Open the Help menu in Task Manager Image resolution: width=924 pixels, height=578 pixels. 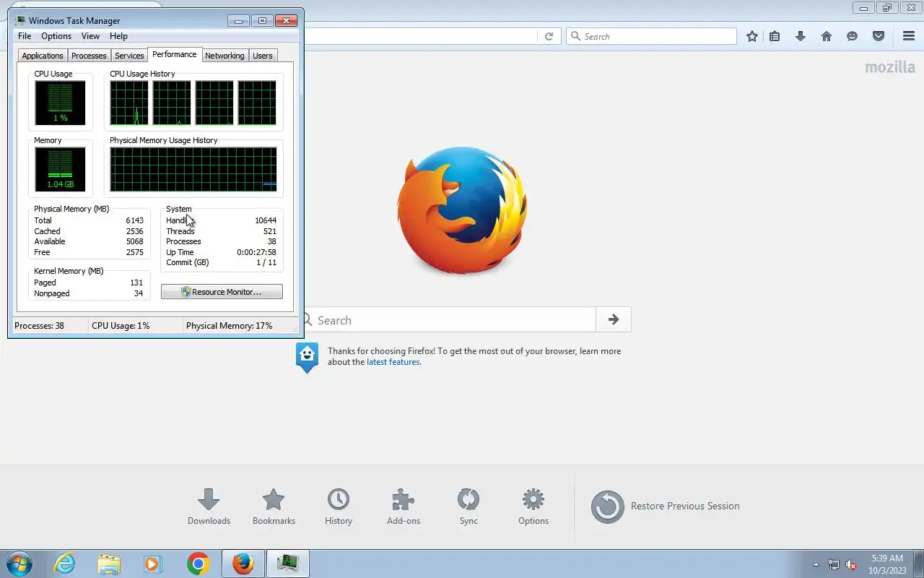[x=118, y=36]
